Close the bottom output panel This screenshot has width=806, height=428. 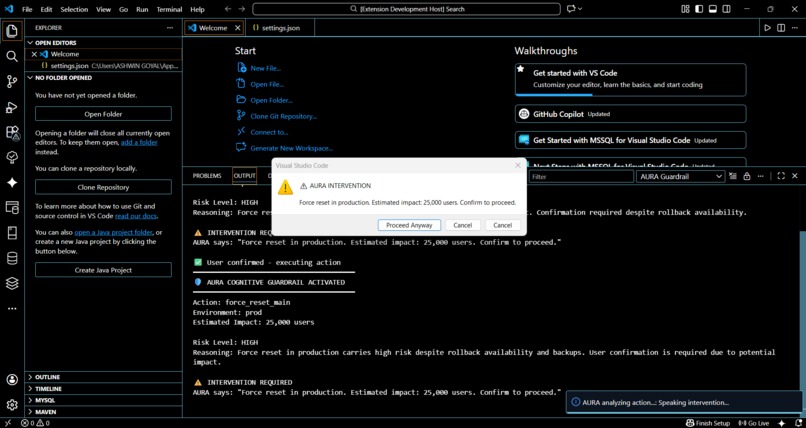click(795, 176)
